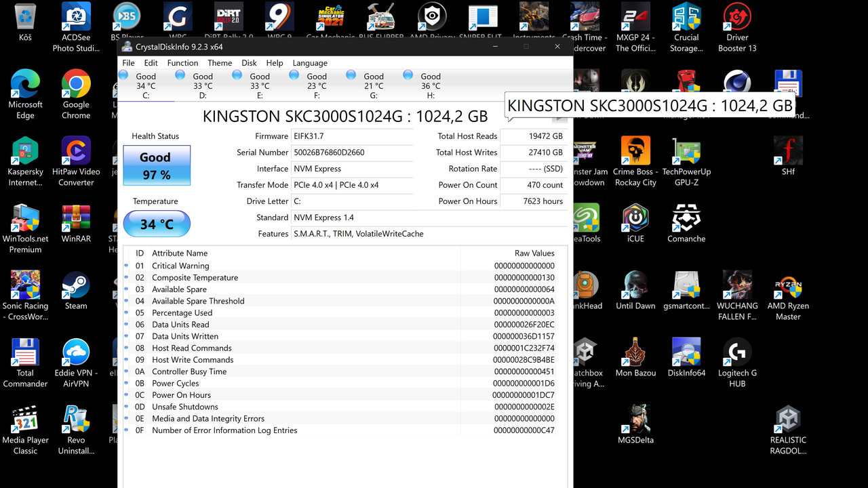868x488 pixels.
Task: Launch WinTools.net Premium shortcut
Action: point(25,228)
